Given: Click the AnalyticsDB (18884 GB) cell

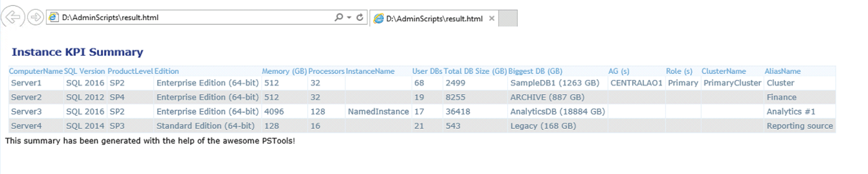Looking at the screenshot, I should click(x=557, y=112).
